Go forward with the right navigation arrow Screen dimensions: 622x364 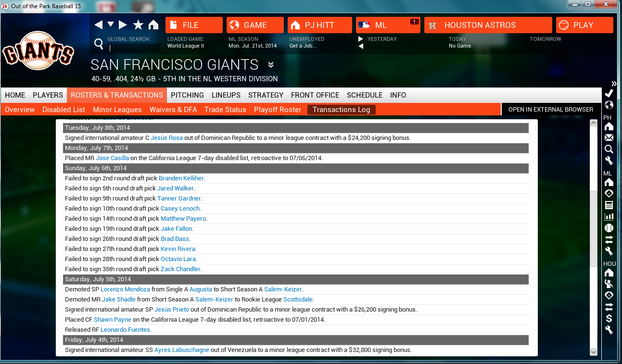coord(123,25)
